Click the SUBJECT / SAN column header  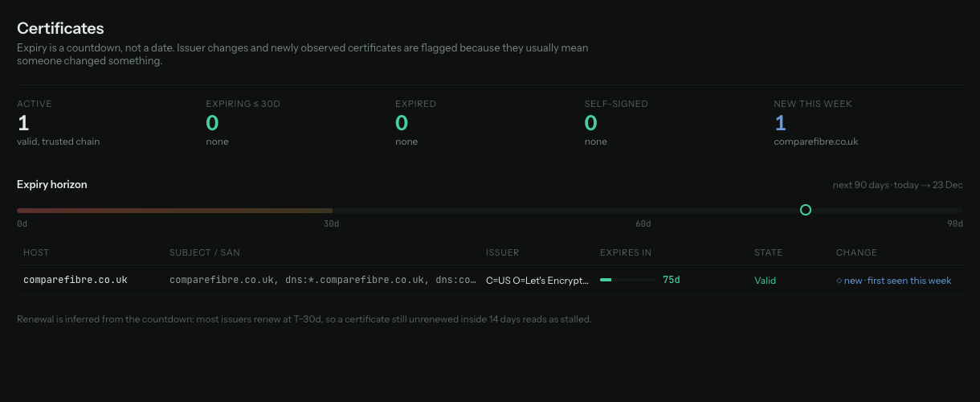[x=205, y=252]
